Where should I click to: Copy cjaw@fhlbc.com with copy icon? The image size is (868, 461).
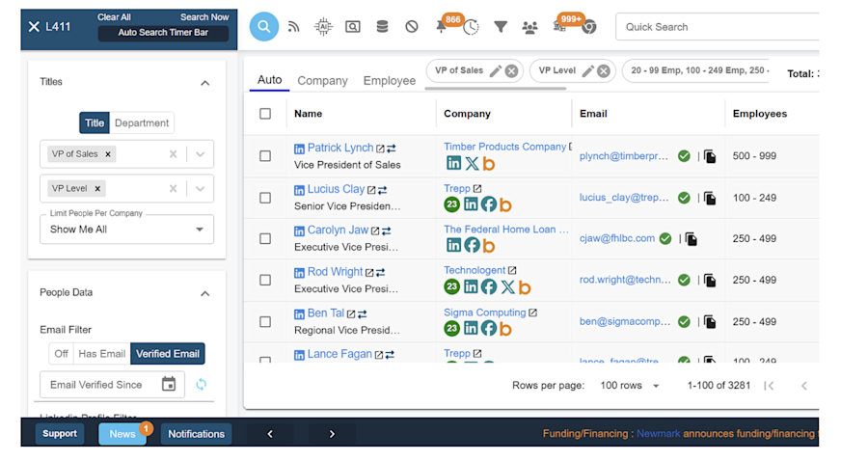coord(691,239)
